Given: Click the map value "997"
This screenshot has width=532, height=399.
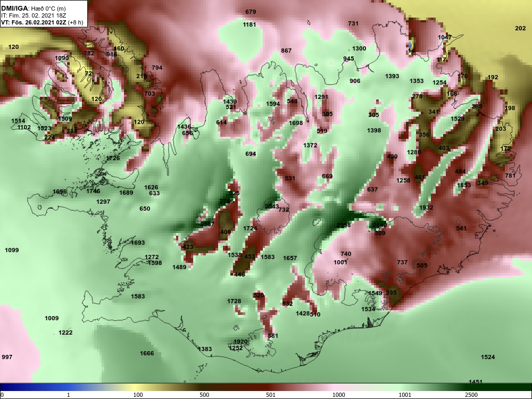Looking at the screenshot, I should coord(7,357).
